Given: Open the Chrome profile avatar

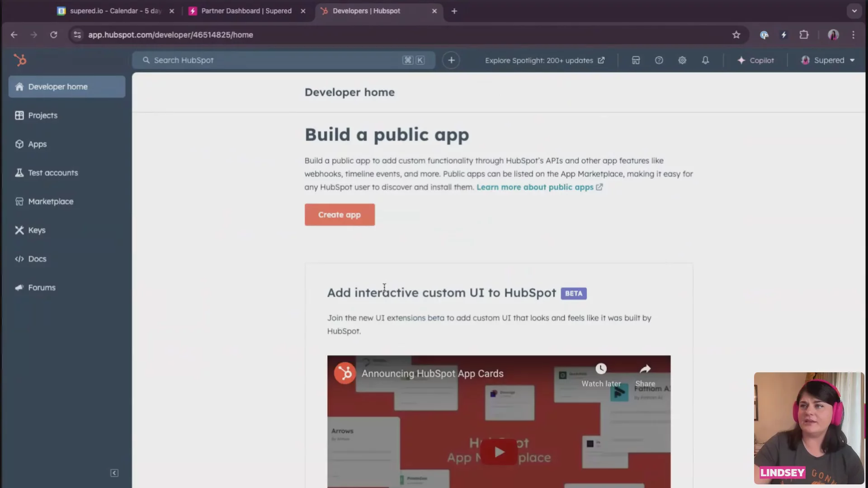Looking at the screenshot, I should (x=833, y=35).
